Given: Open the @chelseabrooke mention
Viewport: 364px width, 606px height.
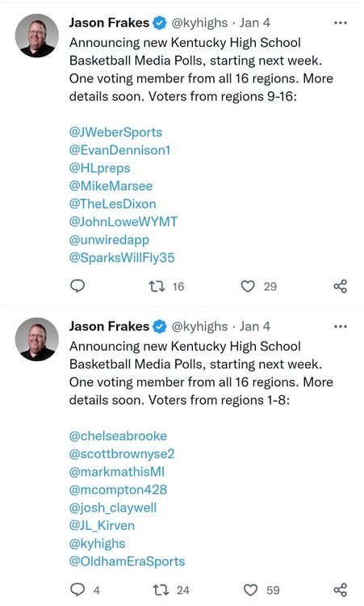Looking at the screenshot, I should click(118, 436).
